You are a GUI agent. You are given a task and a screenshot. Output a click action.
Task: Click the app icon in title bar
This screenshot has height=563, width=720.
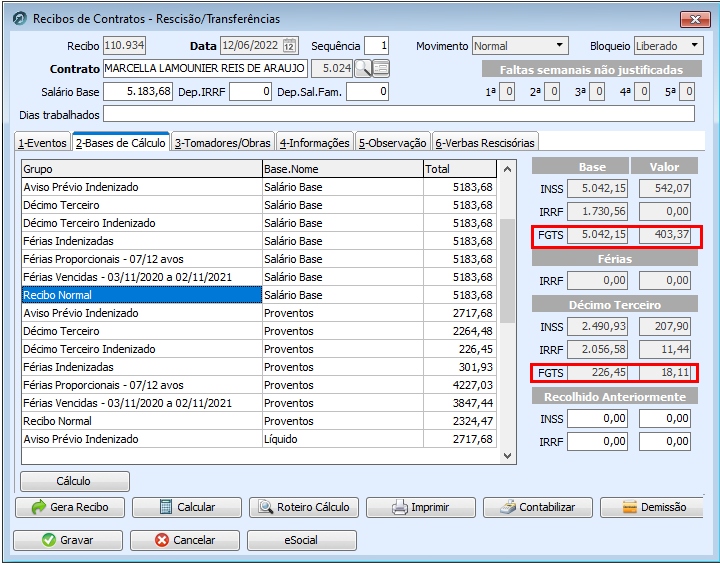point(20,19)
